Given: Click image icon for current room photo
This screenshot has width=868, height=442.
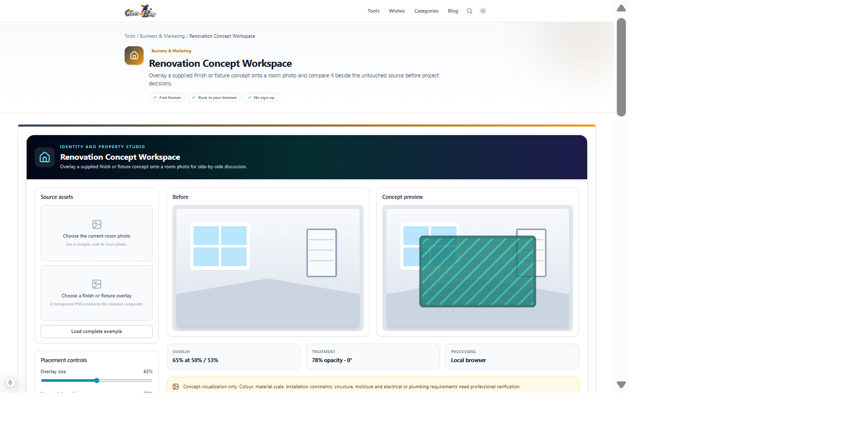Looking at the screenshot, I should 97,225.
